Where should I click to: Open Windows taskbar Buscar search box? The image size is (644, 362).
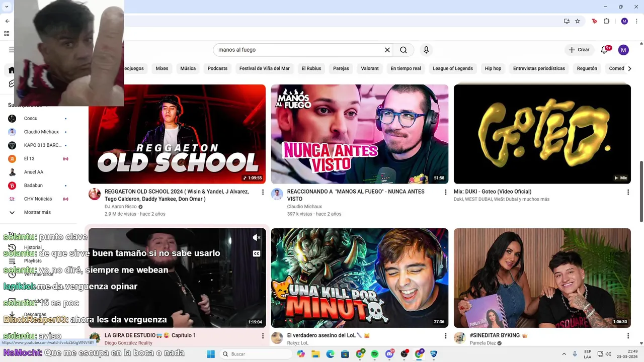(256, 354)
